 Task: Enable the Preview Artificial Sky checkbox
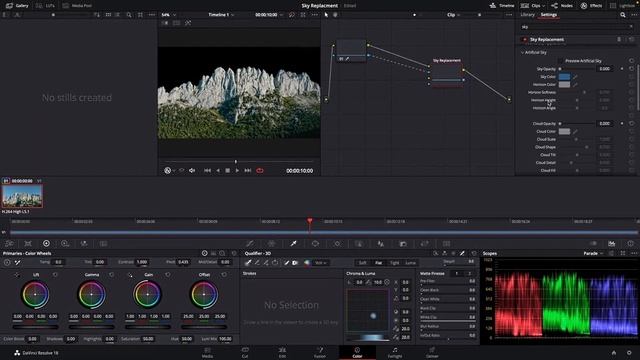[x=561, y=61]
